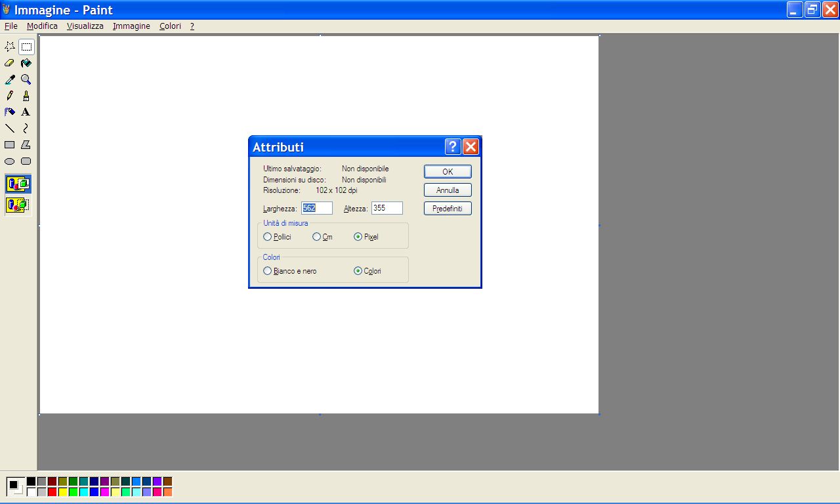Choose the straight Line tool
This screenshot has height=504, width=840.
[x=10, y=129]
